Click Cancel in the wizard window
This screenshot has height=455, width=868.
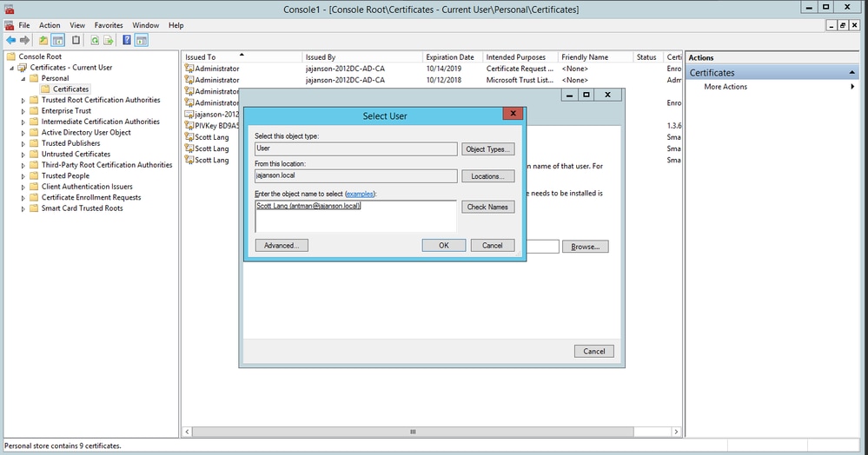click(594, 351)
